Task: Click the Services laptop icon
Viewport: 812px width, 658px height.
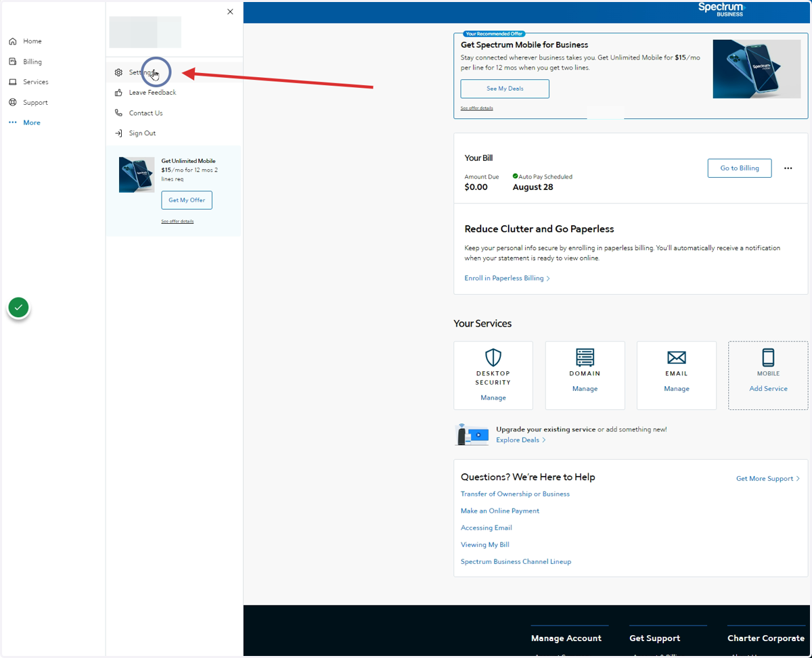Action: [x=13, y=82]
